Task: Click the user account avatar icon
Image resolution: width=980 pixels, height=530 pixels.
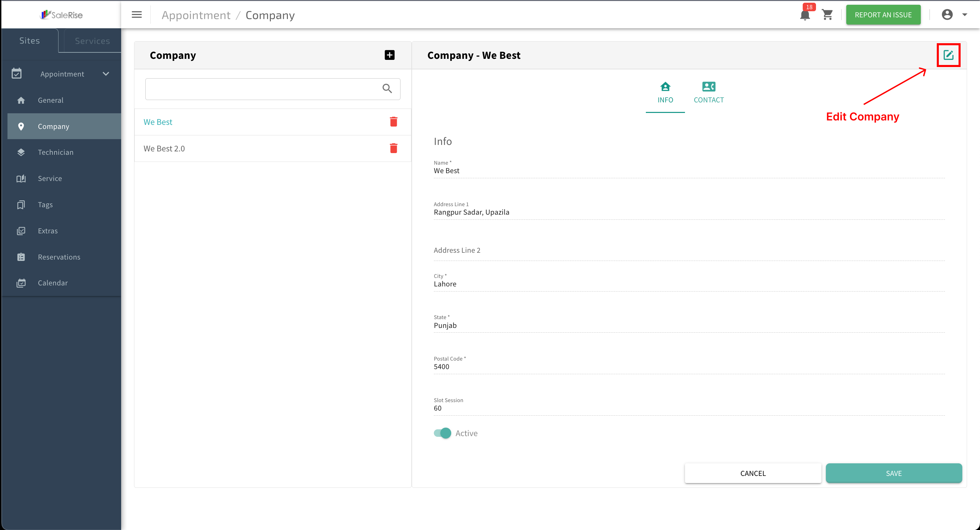Action: coord(947,15)
